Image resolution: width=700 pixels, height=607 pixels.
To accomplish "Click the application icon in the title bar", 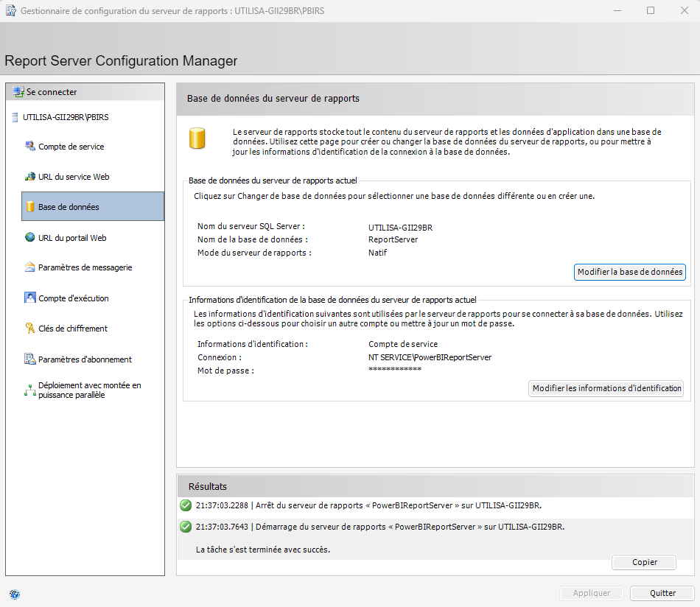I will [x=11, y=10].
